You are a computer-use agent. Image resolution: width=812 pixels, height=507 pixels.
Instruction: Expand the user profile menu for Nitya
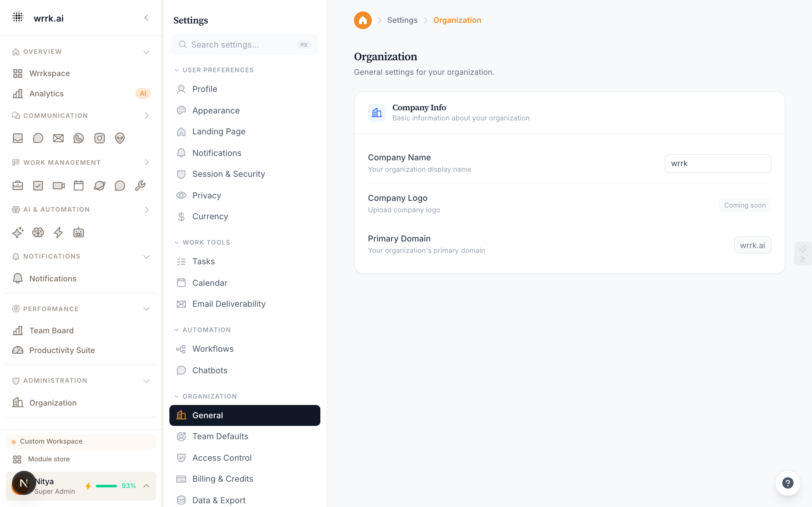(147, 486)
